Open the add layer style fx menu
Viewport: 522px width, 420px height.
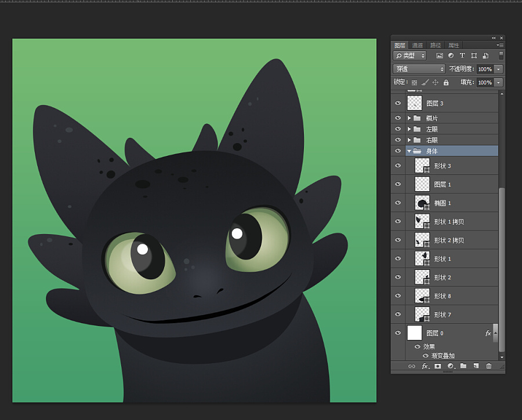click(426, 366)
